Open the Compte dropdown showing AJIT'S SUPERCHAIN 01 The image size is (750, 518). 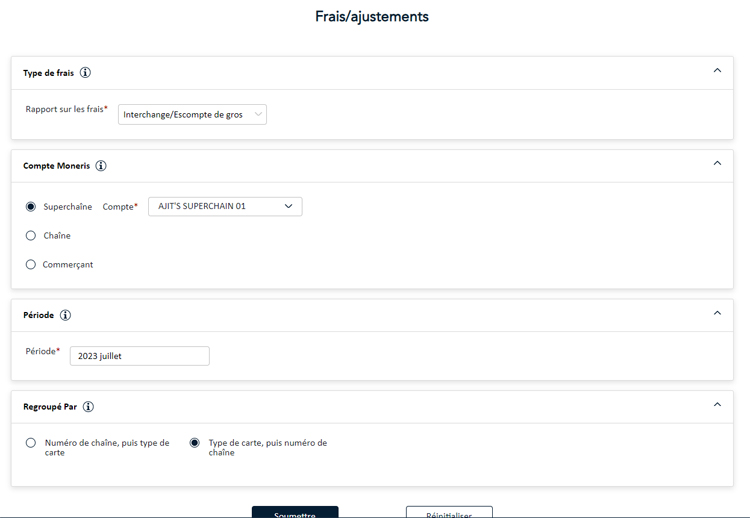(225, 207)
